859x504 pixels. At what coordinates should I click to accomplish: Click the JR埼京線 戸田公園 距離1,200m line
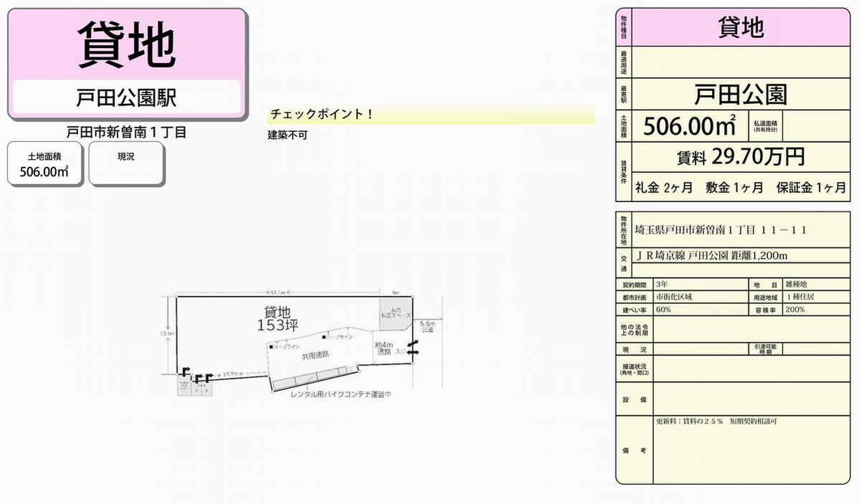point(712,255)
